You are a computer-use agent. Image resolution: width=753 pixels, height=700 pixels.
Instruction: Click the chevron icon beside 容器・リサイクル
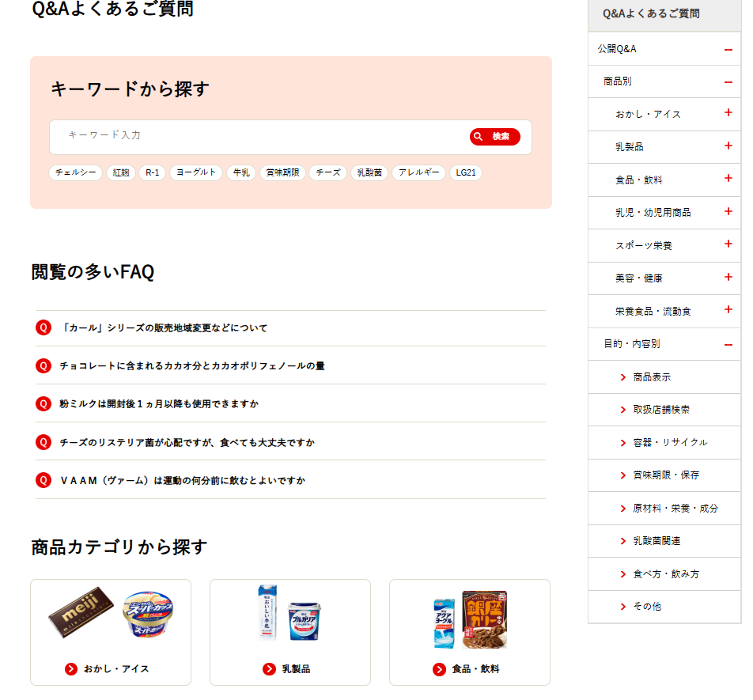622,443
